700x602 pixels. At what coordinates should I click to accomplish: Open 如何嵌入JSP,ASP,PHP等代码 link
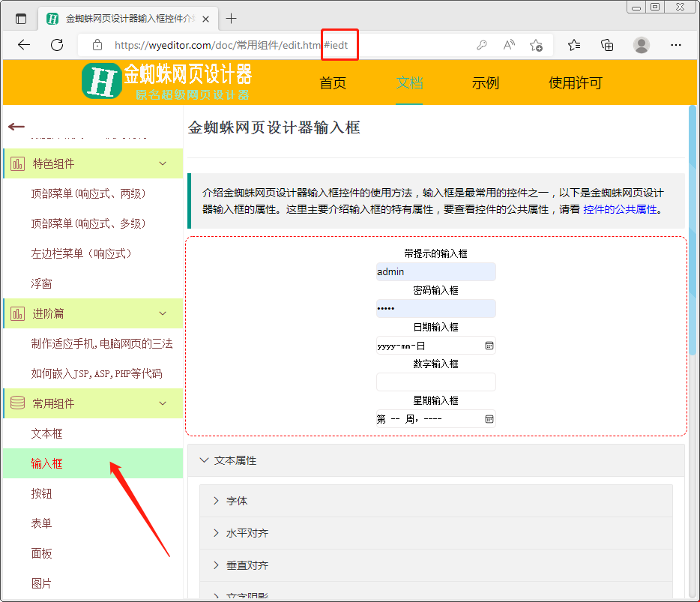pyautogui.click(x=97, y=373)
